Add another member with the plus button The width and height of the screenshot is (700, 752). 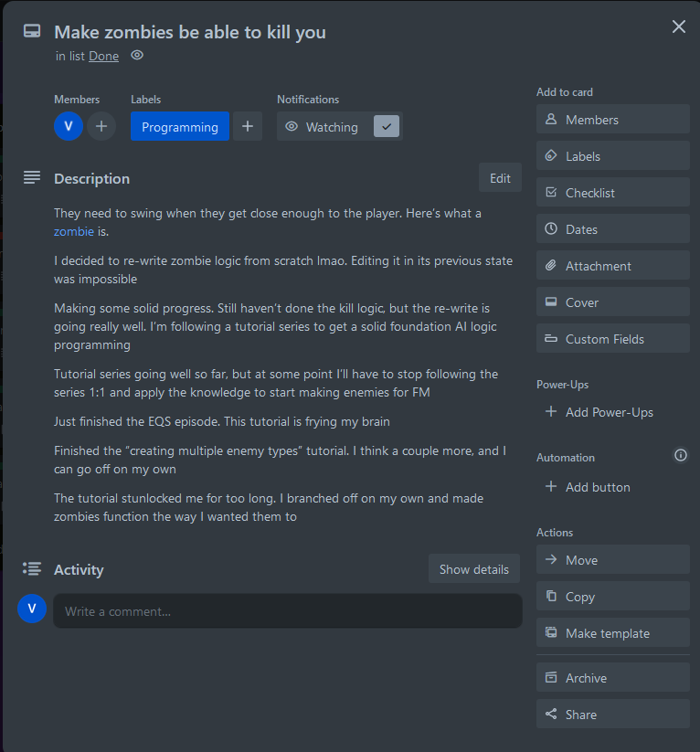pyautogui.click(x=101, y=127)
